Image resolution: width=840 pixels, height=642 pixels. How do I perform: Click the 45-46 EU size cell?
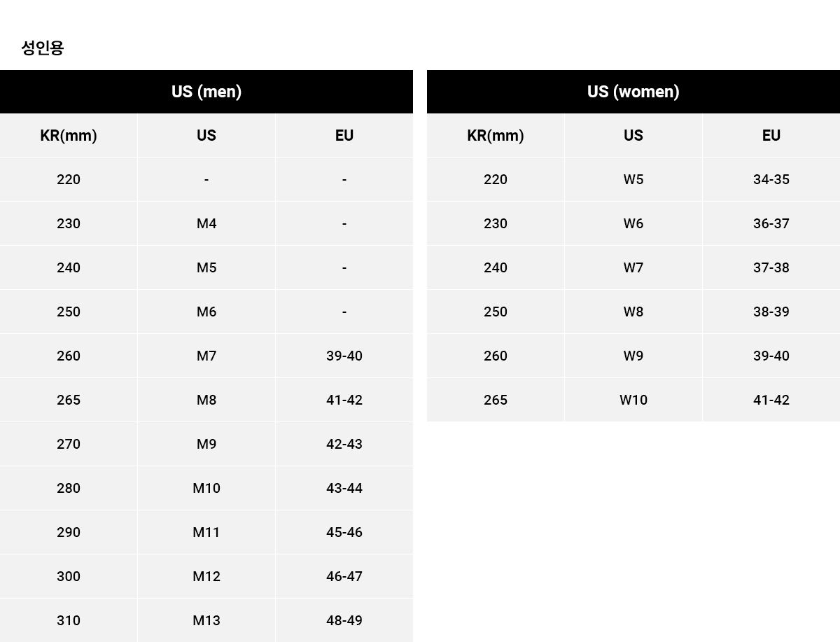click(x=344, y=532)
